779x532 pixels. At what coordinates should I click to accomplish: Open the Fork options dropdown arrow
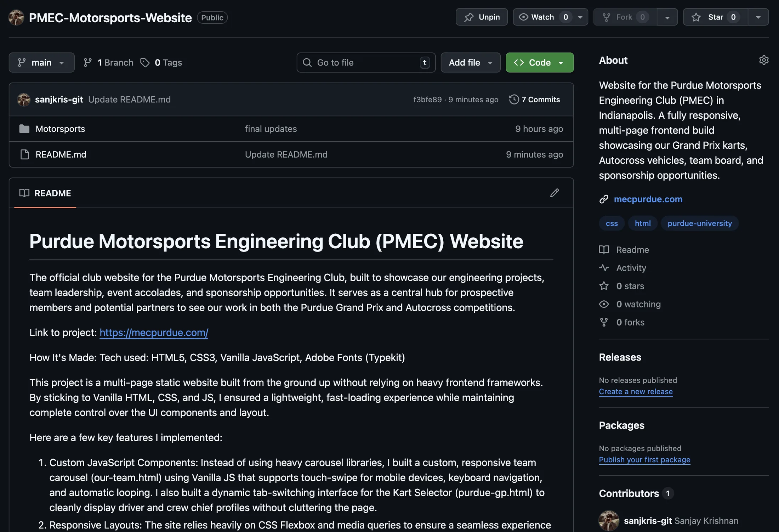pos(667,17)
